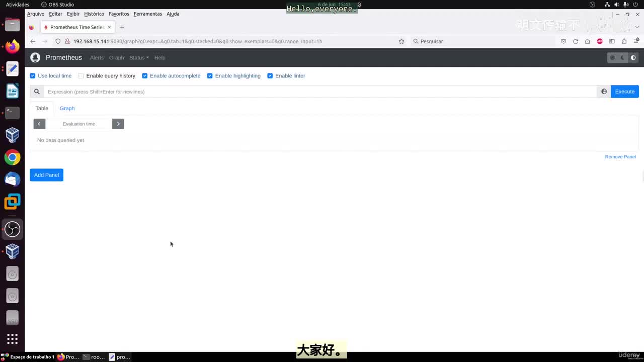The image size is (644, 362).
Task: Toggle Enable linter checkbox
Action: (270, 76)
